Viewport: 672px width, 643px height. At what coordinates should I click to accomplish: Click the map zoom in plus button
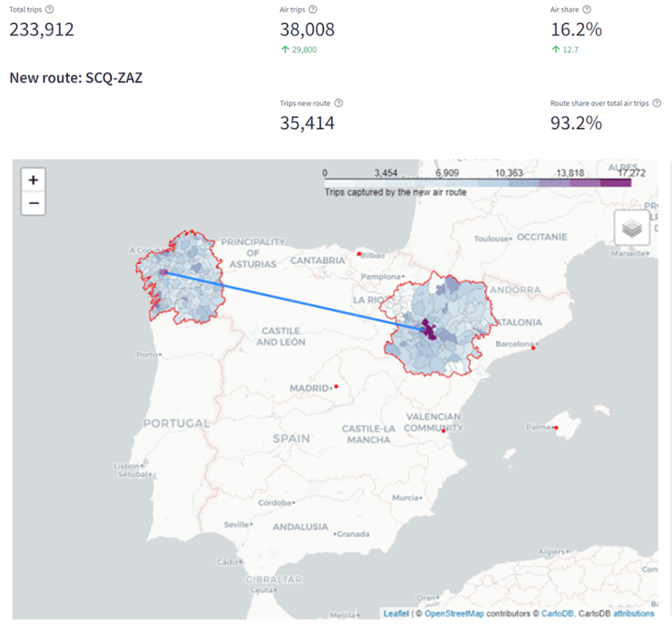[x=34, y=180]
